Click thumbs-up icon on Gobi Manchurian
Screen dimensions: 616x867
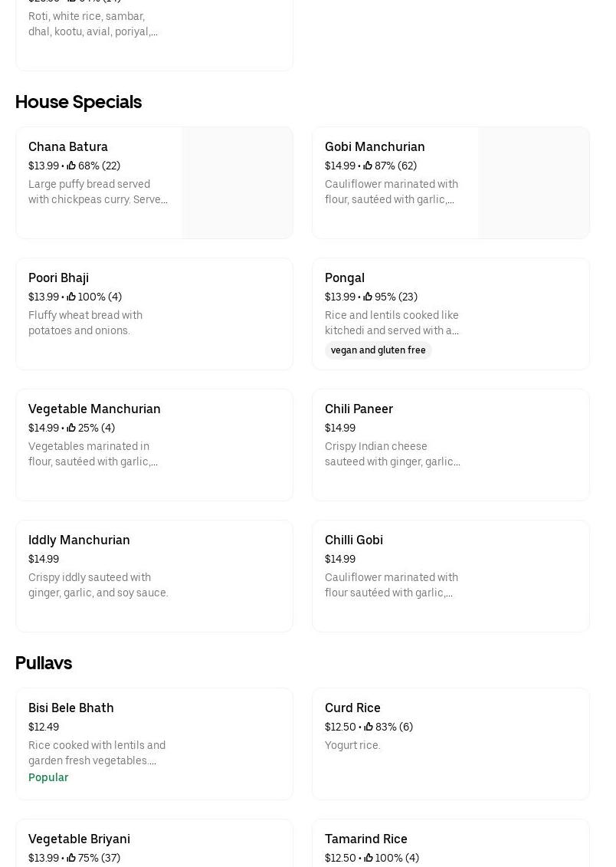coord(368,166)
